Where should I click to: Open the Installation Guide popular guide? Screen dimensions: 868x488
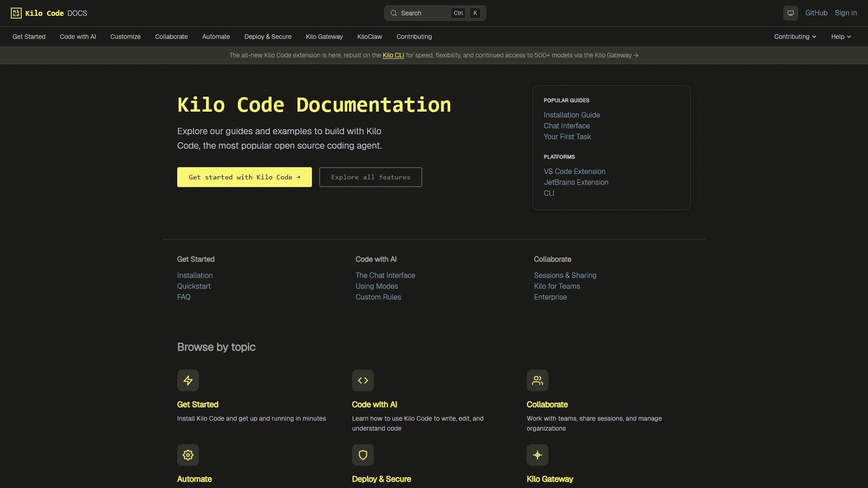(571, 115)
